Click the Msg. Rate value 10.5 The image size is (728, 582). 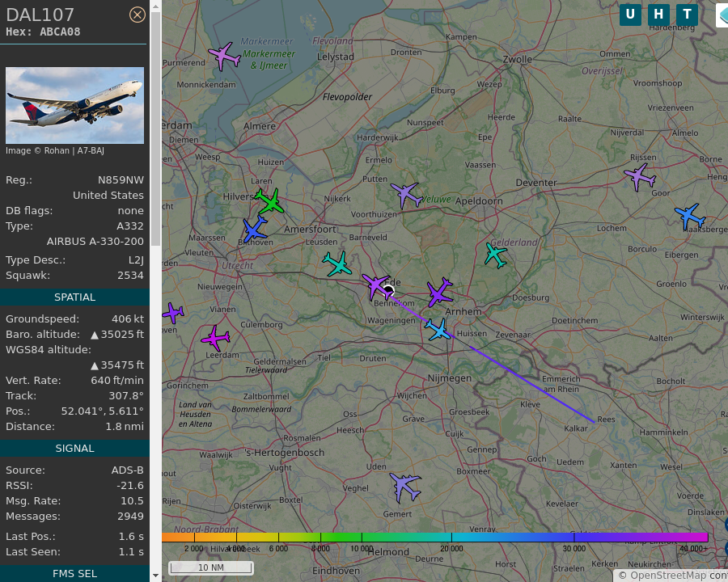click(132, 501)
